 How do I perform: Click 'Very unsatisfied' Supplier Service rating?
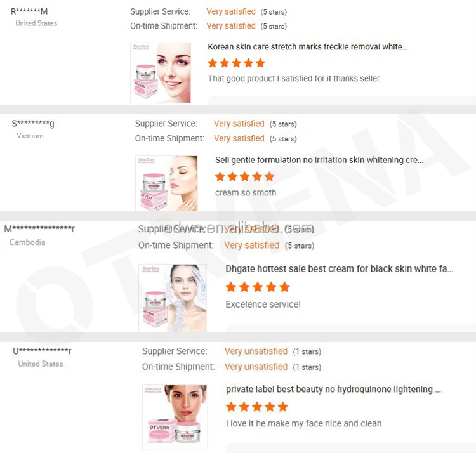tap(256, 351)
